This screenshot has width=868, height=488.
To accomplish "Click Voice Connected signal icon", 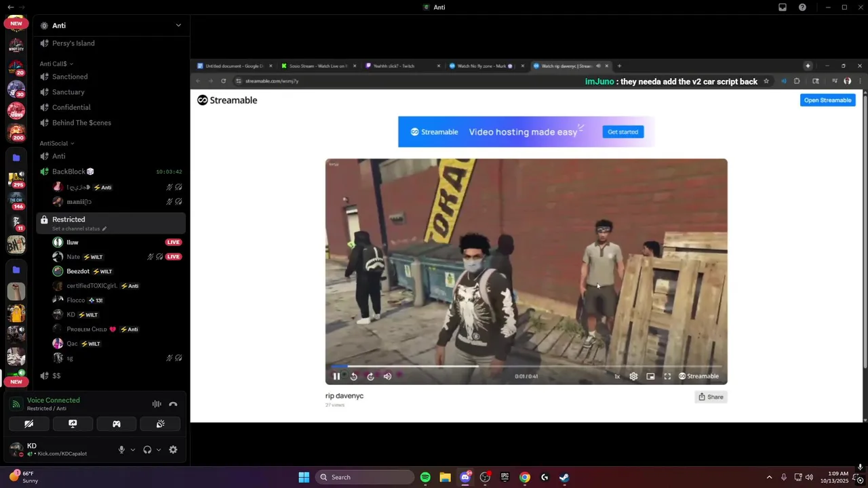I will [x=16, y=404].
